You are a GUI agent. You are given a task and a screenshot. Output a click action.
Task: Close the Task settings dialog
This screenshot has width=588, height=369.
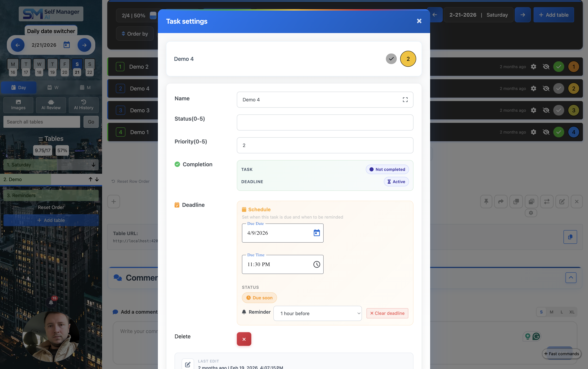[x=419, y=21]
